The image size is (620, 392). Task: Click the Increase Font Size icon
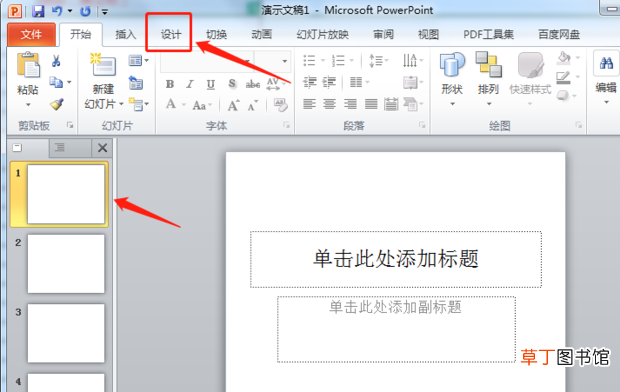click(x=233, y=105)
